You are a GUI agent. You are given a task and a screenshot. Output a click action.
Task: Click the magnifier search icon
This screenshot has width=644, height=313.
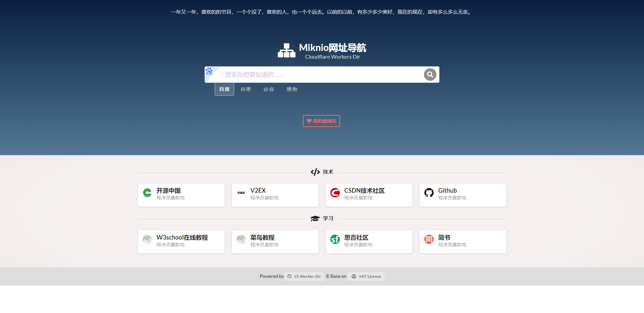[x=430, y=74]
